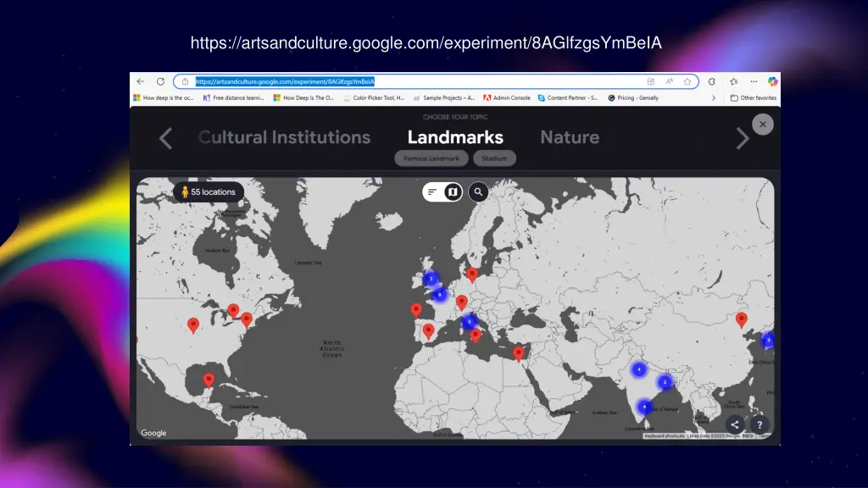Screen dimensions: 868x488
Task: Select the red pin near Switzerland
Action: 462,302
